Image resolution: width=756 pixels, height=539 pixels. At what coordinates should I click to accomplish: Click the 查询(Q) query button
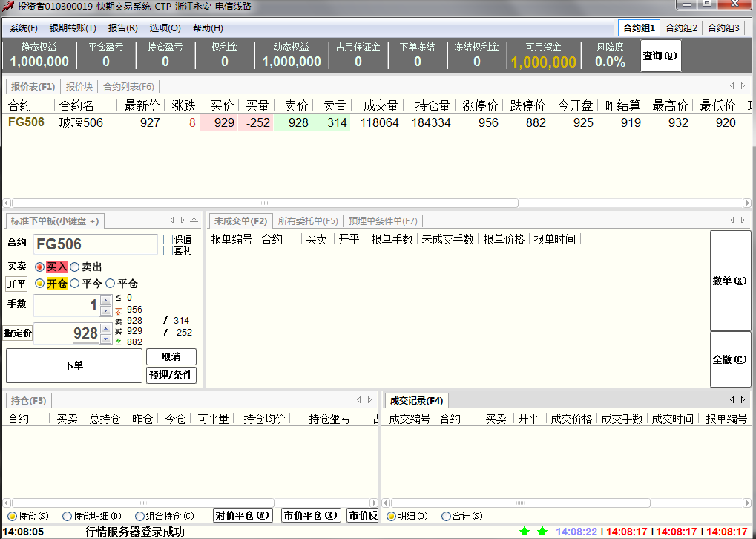[x=660, y=56]
